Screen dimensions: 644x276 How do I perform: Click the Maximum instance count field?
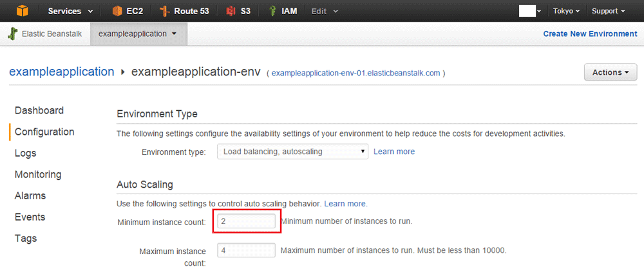click(246, 250)
